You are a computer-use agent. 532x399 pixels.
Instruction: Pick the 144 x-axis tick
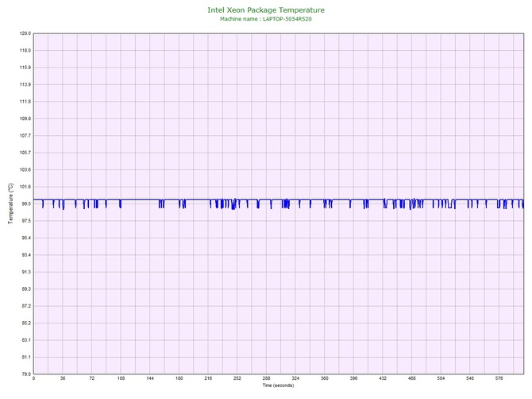click(x=150, y=378)
